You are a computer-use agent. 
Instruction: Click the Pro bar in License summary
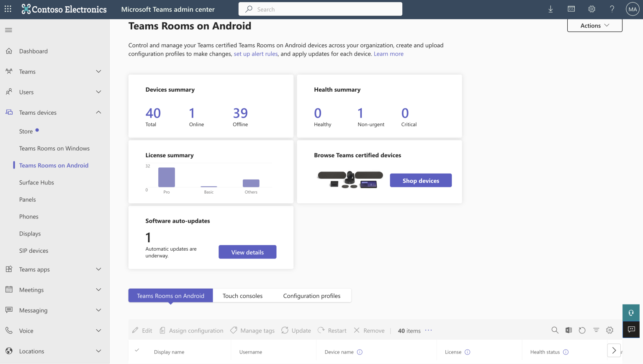166,177
